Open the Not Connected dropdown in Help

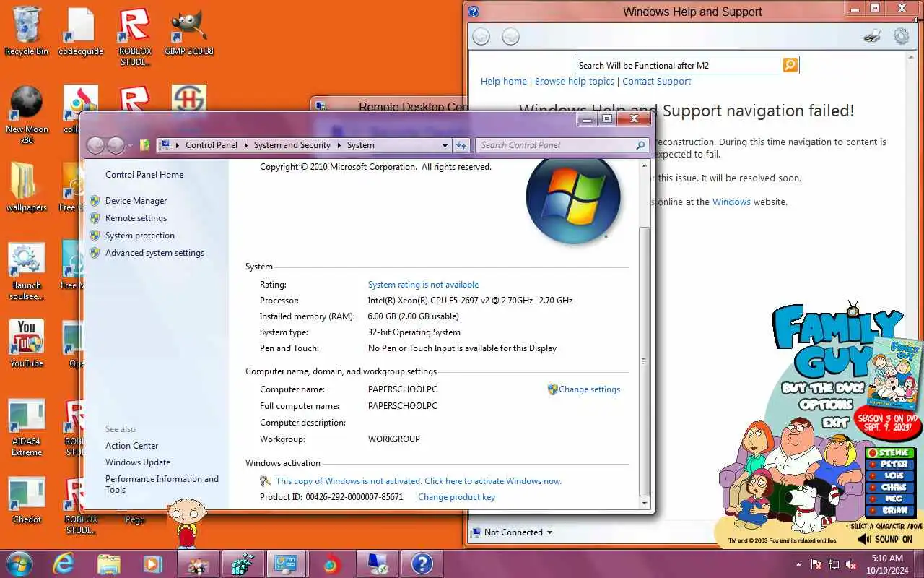[x=513, y=532]
